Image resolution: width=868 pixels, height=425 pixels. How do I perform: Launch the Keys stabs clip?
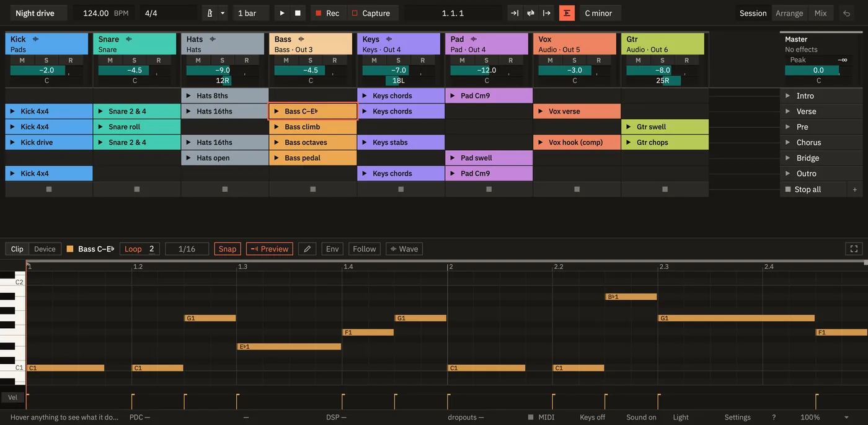pos(365,142)
